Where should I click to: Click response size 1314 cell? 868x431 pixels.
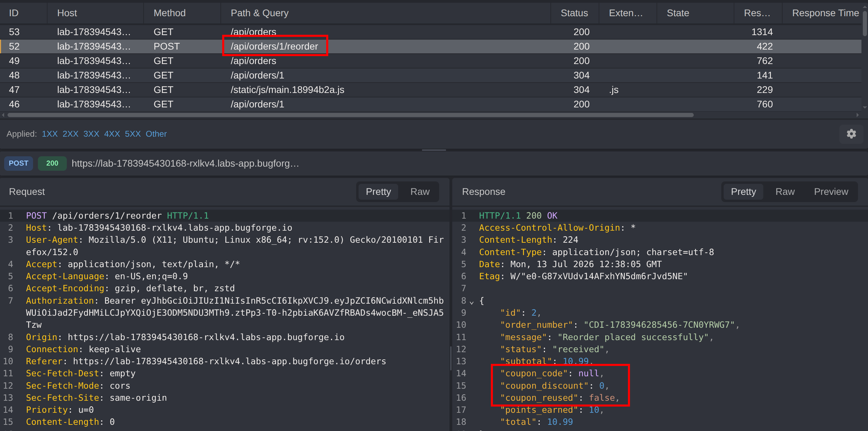pyautogui.click(x=762, y=32)
